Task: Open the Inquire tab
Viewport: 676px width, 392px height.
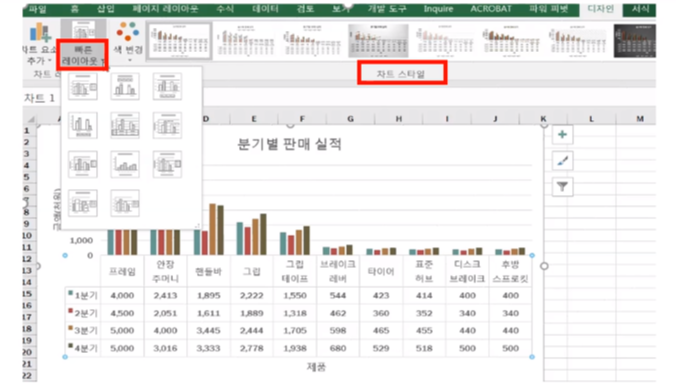Action: 438,9
